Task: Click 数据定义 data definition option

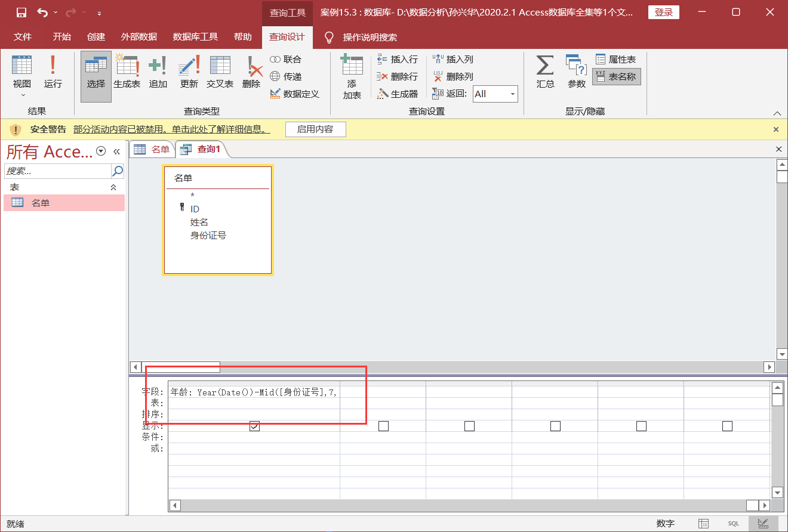Action: pos(295,94)
